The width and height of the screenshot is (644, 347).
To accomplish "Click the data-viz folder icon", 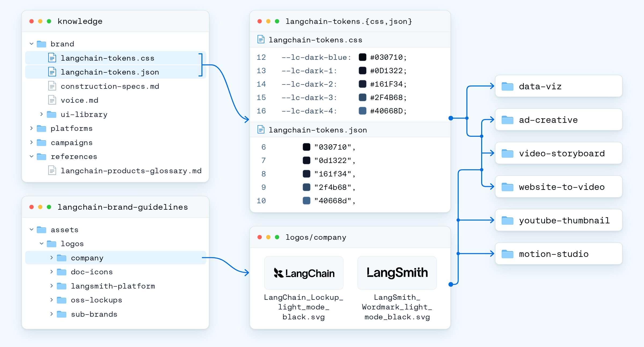I will pos(507,86).
